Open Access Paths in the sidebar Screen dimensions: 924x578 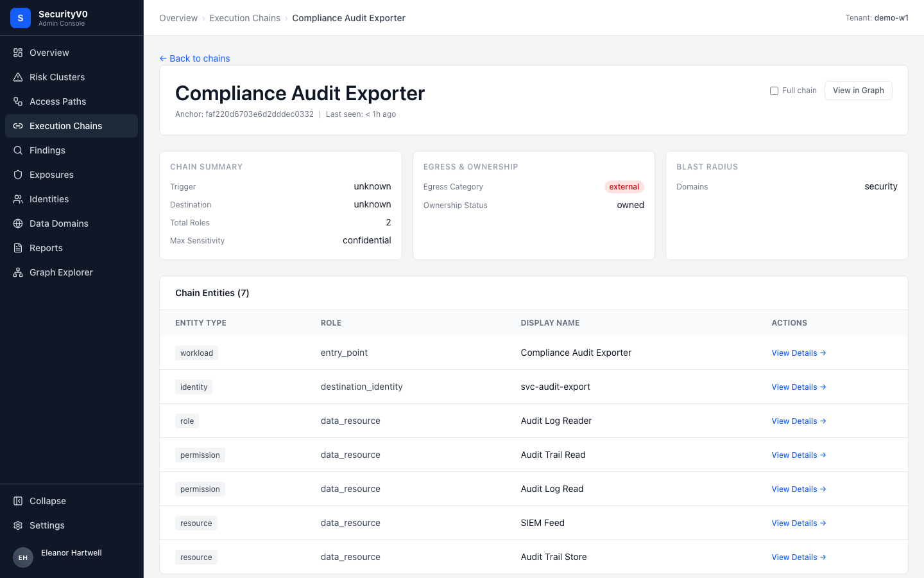click(71, 101)
